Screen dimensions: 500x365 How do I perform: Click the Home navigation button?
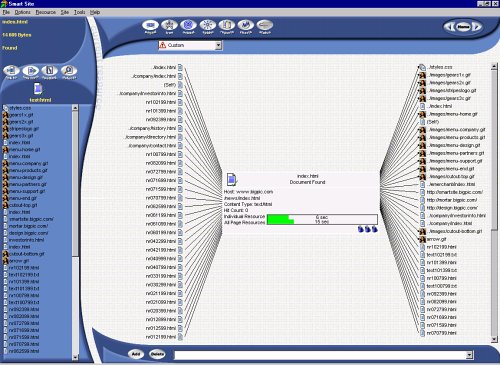(x=463, y=27)
